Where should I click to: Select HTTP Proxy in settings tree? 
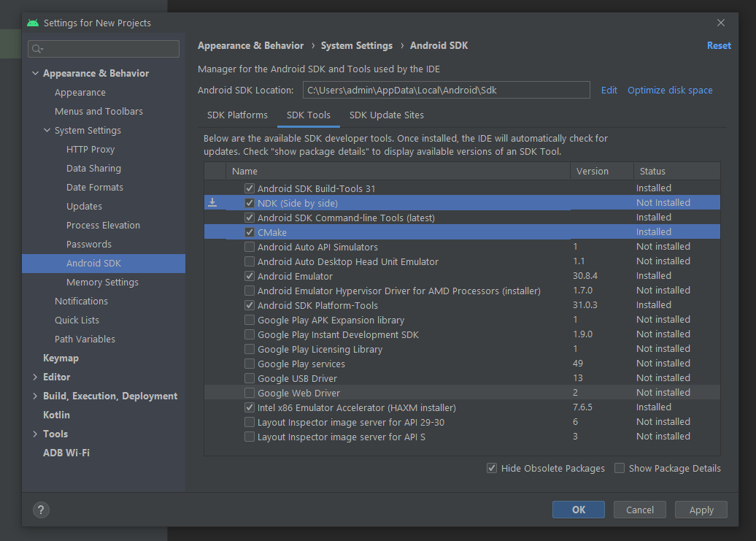pos(90,150)
